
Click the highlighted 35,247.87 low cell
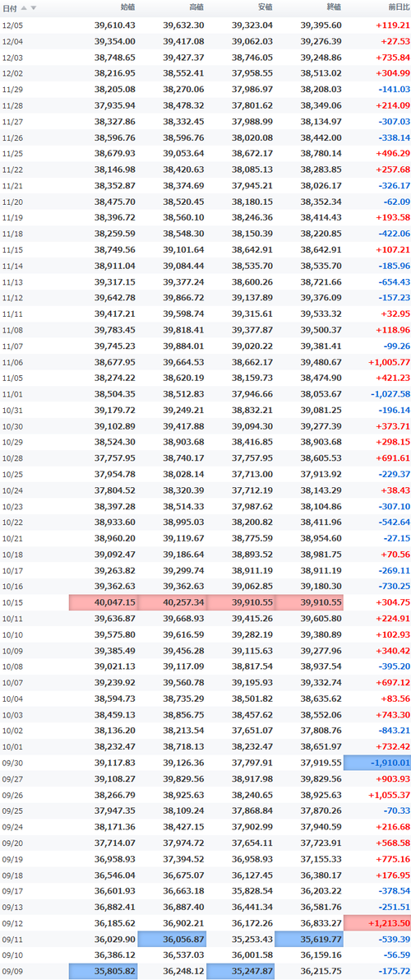[x=241, y=971]
